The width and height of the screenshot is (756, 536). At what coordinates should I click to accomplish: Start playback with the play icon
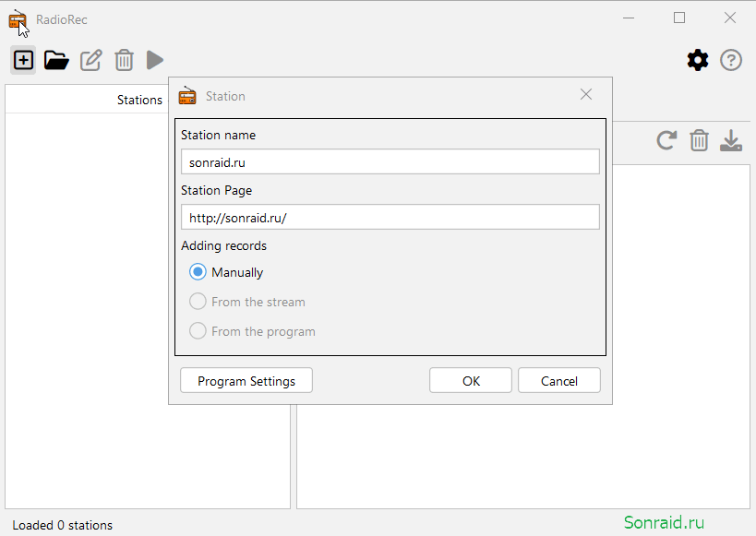(155, 60)
